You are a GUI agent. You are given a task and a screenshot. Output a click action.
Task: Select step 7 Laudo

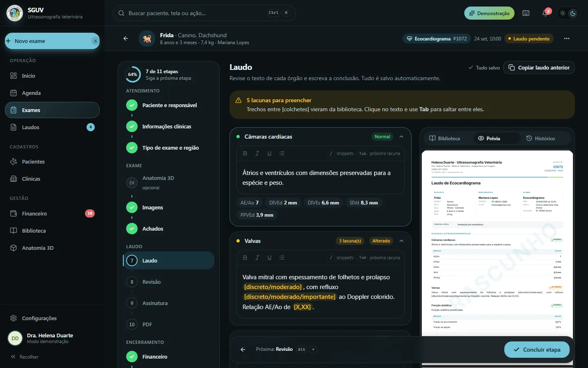[x=168, y=260]
